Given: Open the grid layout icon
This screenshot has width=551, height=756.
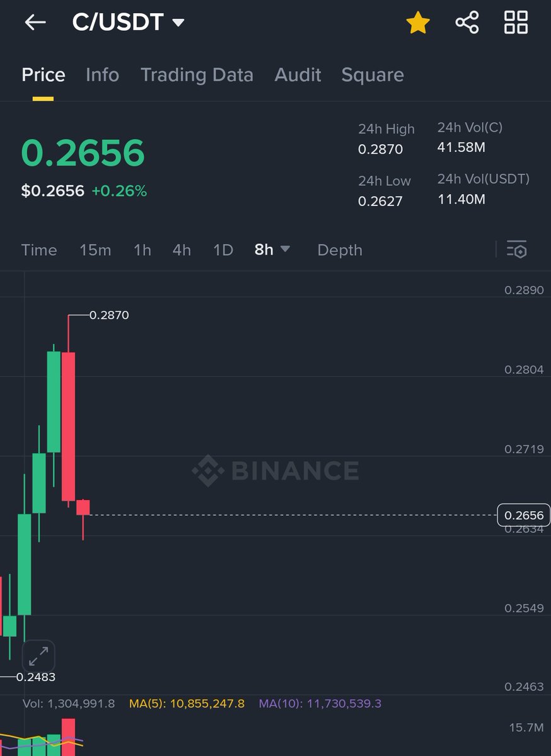Looking at the screenshot, I should click(516, 23).
